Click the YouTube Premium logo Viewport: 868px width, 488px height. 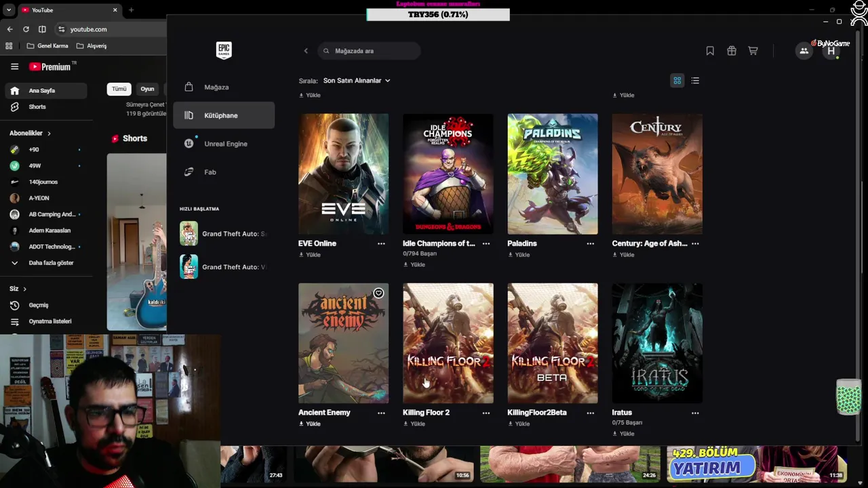point(50,66)
